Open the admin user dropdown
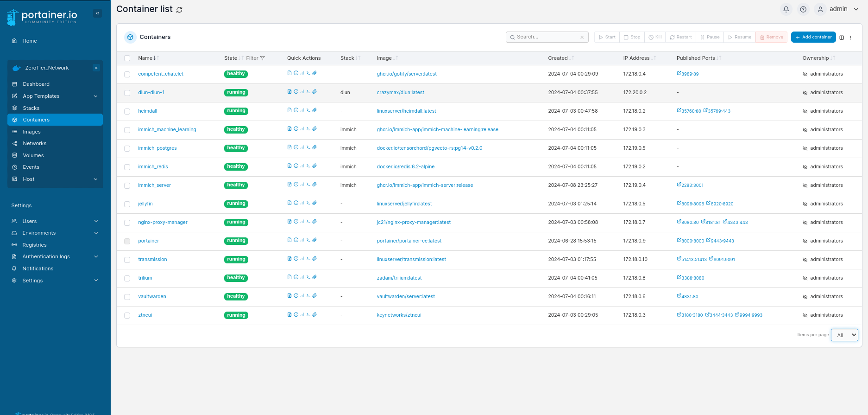The image size is (868, 415). tap(837, 9)
